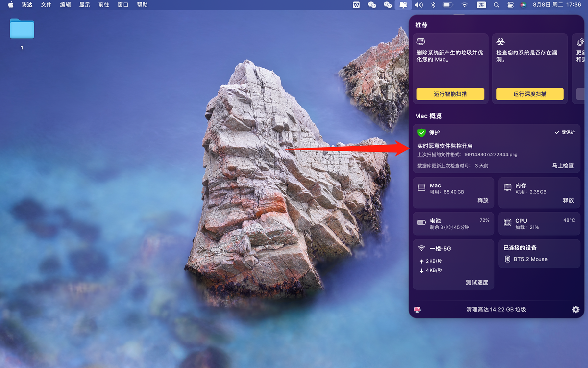Click the 拼 input method icon
The image size is (588, 368).
[481, 5]
